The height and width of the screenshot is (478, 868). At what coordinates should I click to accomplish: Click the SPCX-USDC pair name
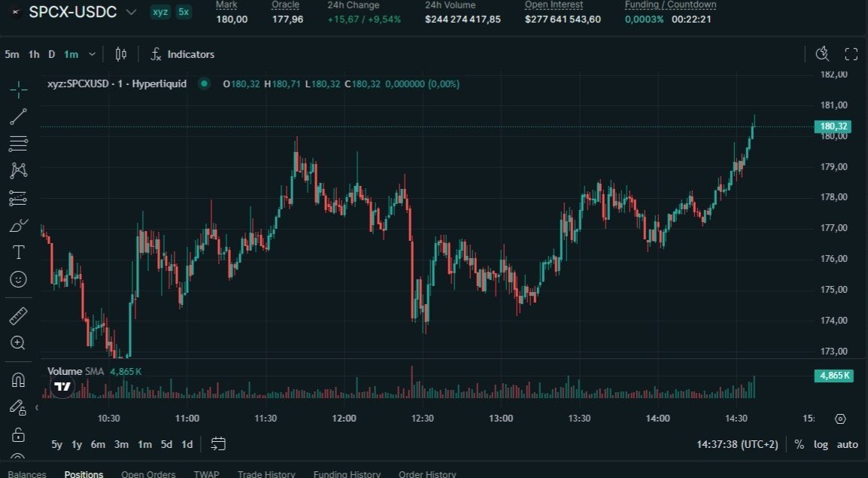(72, 11)
